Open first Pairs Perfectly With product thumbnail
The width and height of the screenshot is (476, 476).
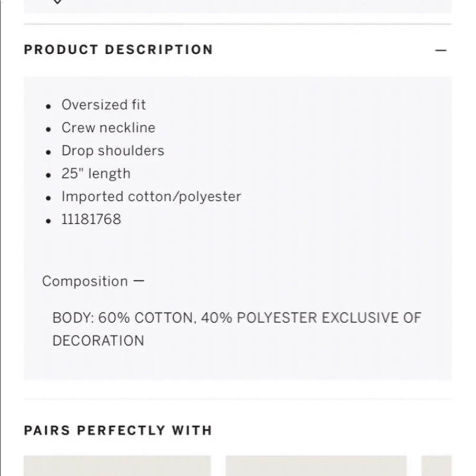117,466
